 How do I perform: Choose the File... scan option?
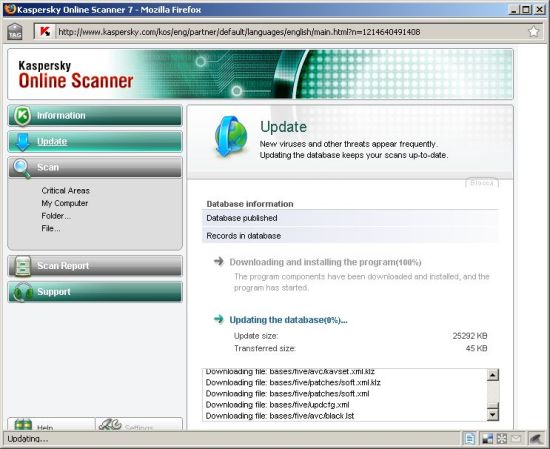point(51,228)
